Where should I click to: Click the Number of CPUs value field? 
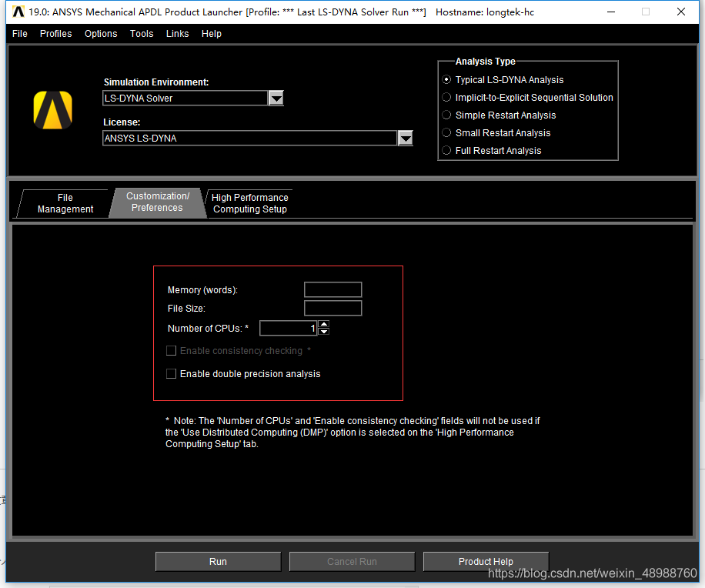click(288, 328)
